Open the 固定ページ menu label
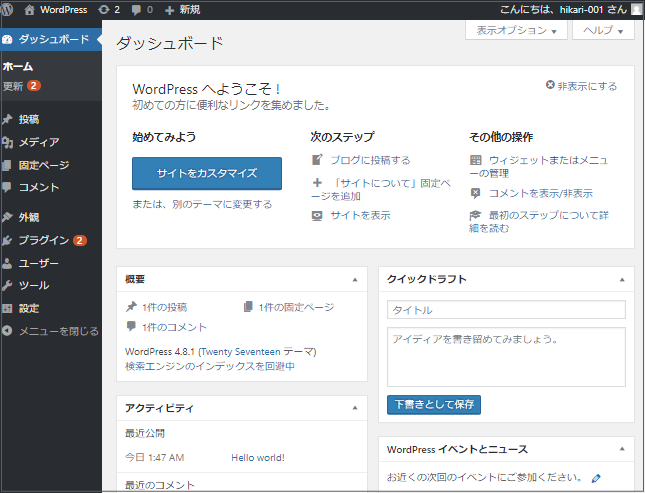Screen dimensions: 645x493 coord(44,165)
